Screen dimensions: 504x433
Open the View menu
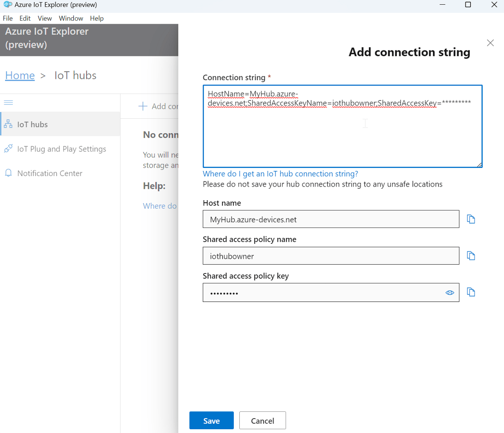click(x=45, y=18)
